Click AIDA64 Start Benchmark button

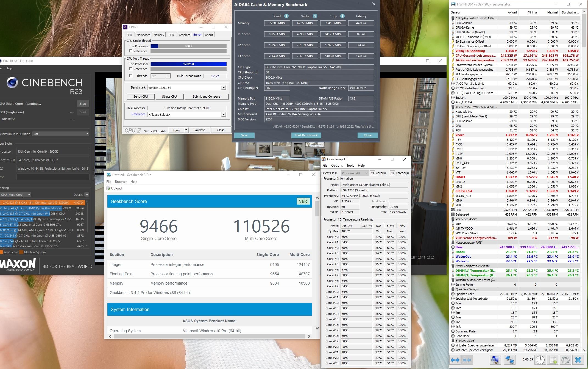coord(306,135)
